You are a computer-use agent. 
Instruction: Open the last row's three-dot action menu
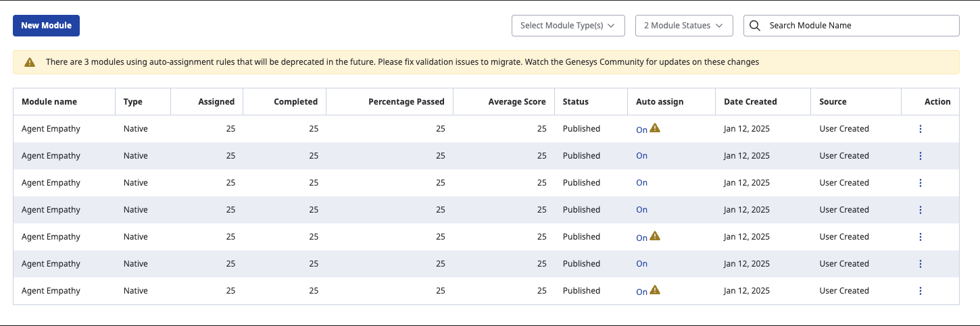point(921,291)
